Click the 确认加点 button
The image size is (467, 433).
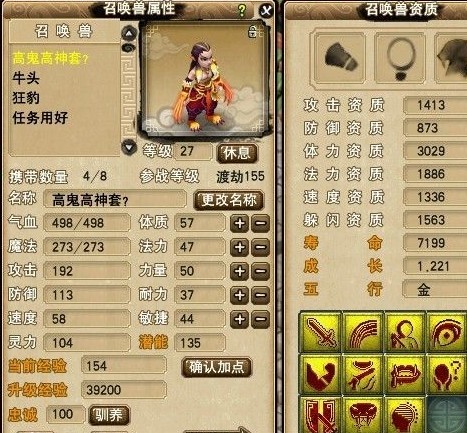216,367
